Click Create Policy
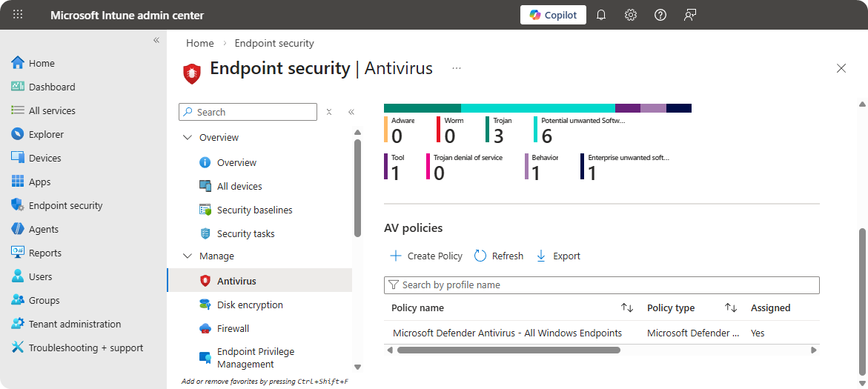868x389 pixels. (426, 256)
